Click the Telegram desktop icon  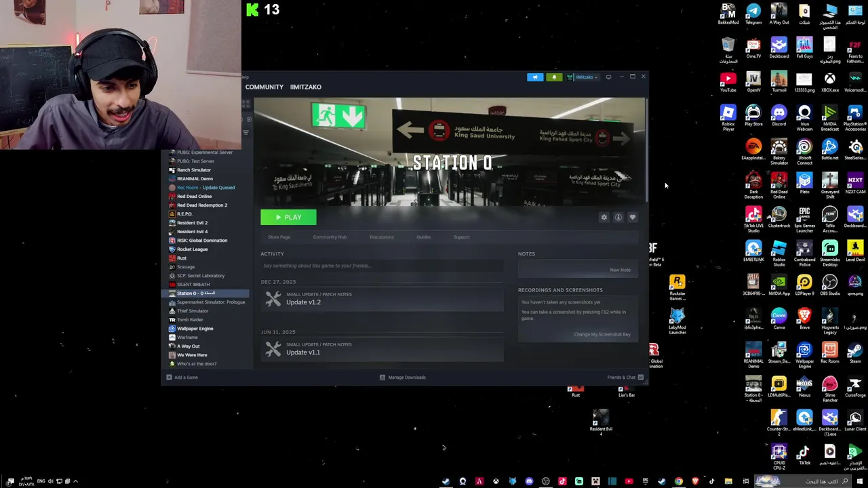(753, 14)
